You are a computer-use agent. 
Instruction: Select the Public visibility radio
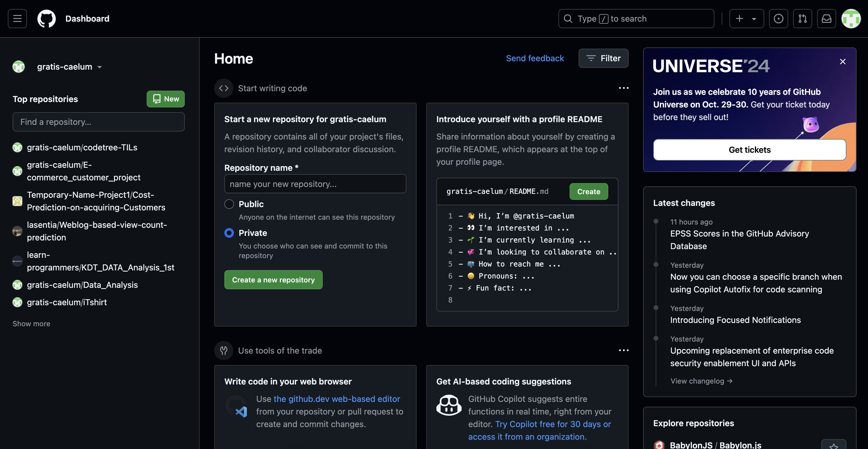[229, 204]
